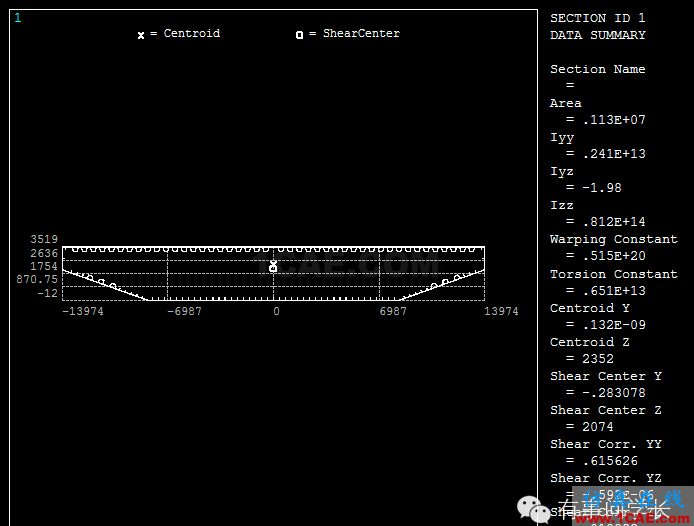Click the positive axis label "13974"
This screenshot has height=526, width=694.
(501, 311)
